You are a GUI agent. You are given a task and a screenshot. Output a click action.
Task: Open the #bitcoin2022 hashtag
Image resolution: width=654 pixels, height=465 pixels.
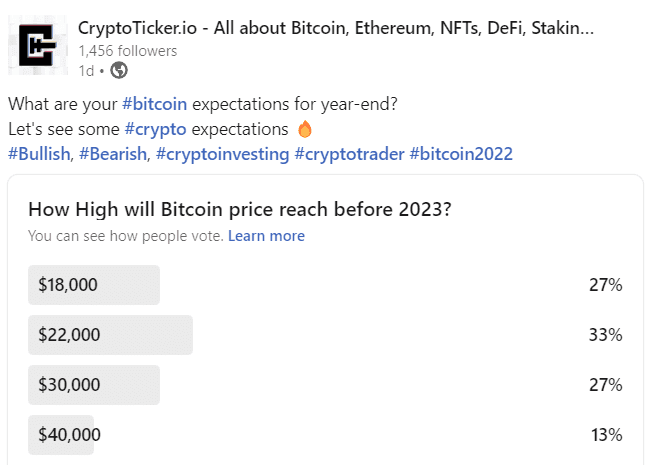461,154
